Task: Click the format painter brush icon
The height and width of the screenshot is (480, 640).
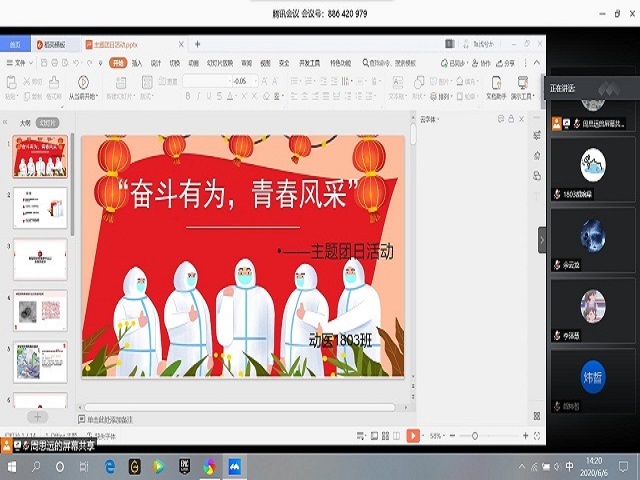Action: (x=54, y=82)
